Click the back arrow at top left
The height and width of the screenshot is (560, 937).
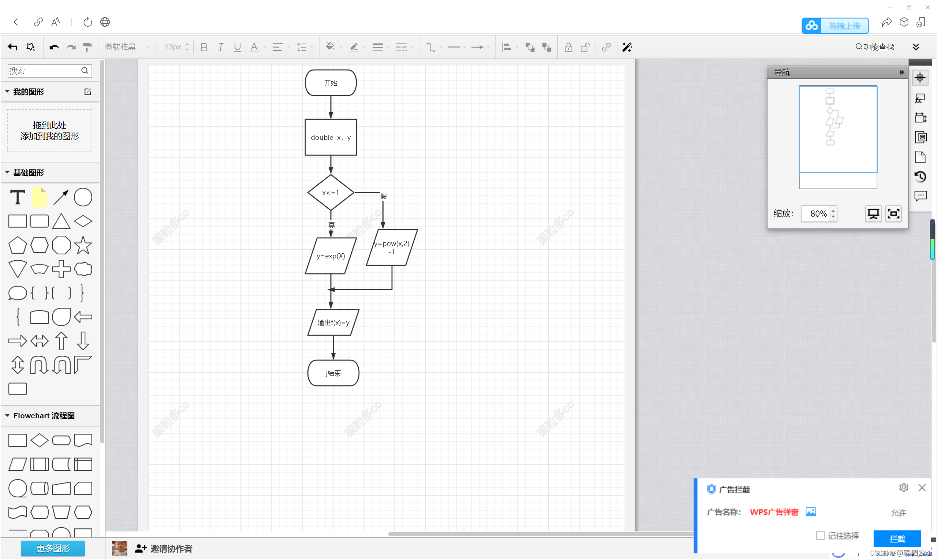(16, 22)
